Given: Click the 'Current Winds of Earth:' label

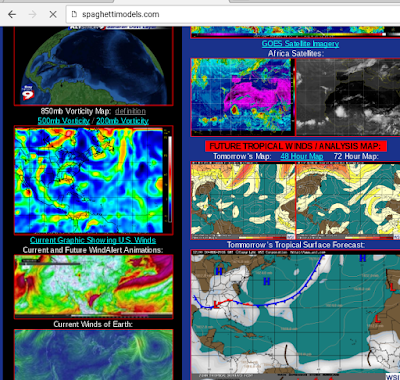Looking at the screenshot, I should [x=93, y=324].
